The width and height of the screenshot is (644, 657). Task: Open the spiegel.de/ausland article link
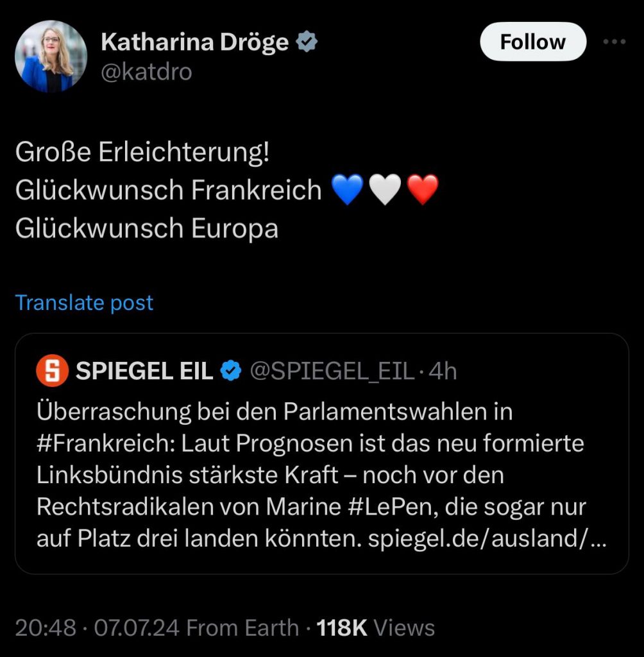click(487, 539)
